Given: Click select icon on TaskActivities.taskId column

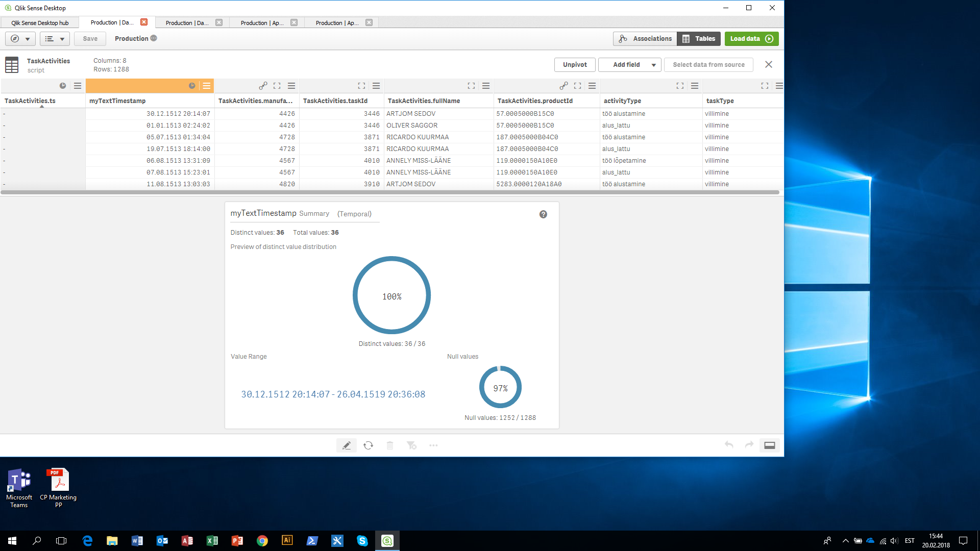Looking at the screenshot, I should pyautogui.click(x=361, y=86).
